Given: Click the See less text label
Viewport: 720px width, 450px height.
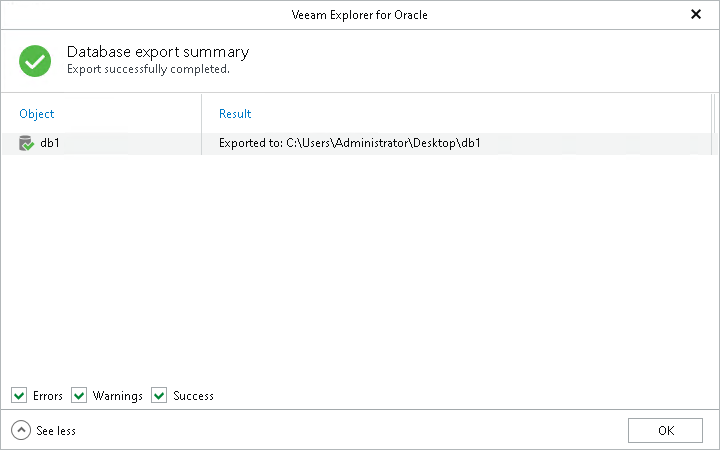Looking at the screenshot, I should click(x=56, y=431).
